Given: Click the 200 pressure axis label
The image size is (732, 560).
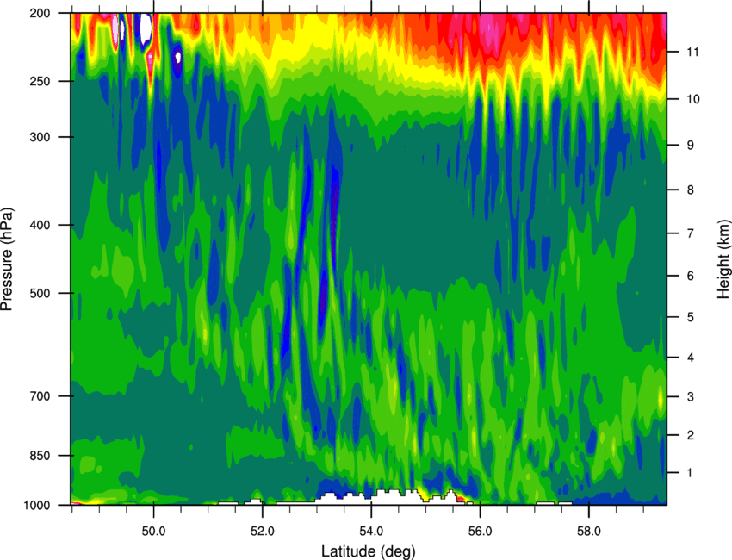Looking at the screenshot, I should [40, 13].
